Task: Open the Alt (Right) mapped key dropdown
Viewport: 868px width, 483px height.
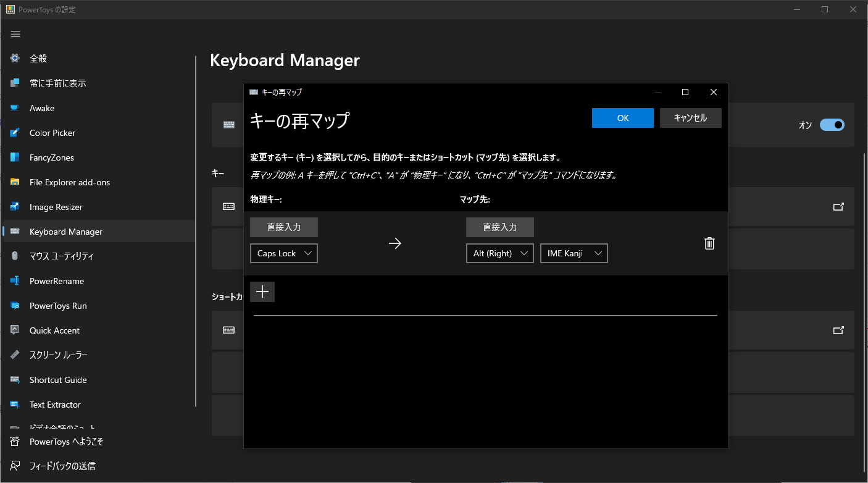Action: (x=499, y=253)
